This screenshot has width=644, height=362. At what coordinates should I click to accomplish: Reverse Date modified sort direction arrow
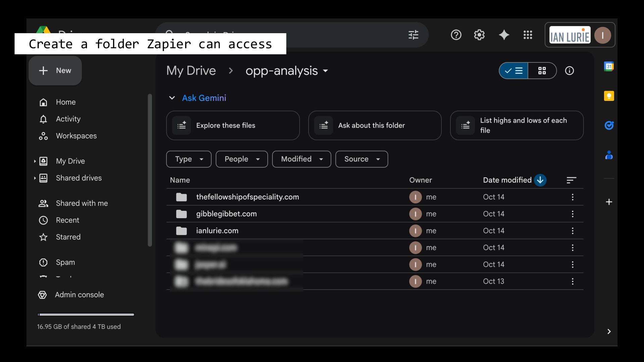[x=540, y=180]
